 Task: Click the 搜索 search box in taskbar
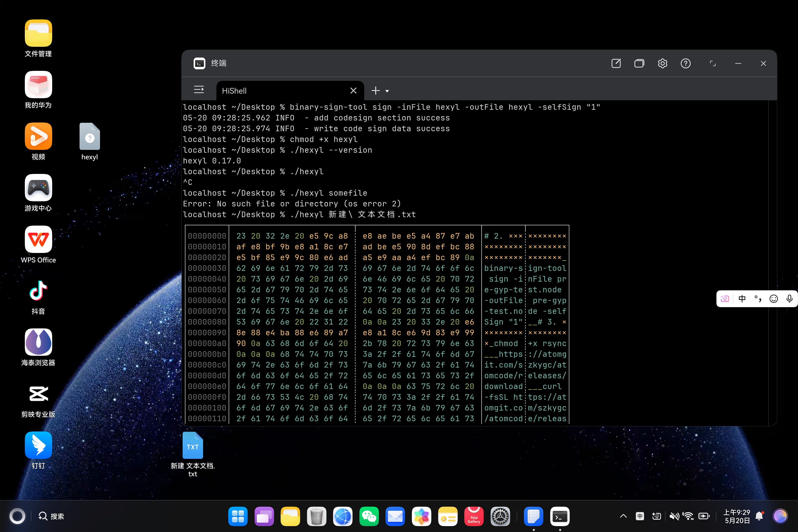click(52, 516)
